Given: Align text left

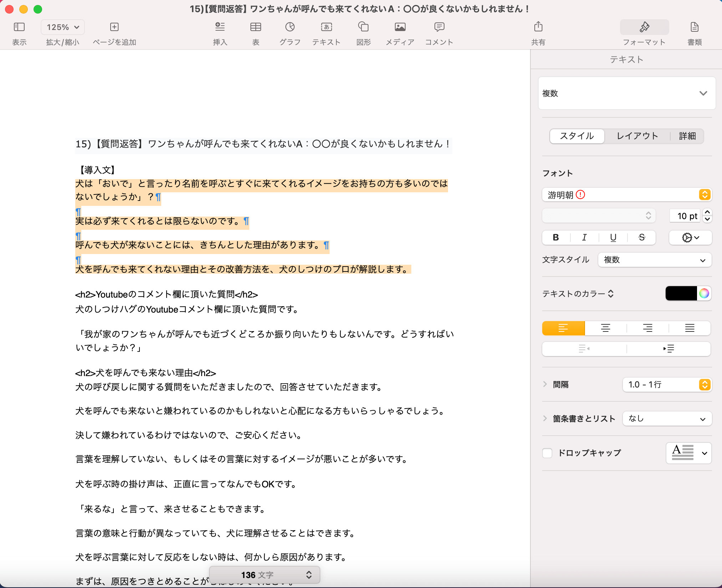Looking at the screenshot, I should [x=563, y=328].
